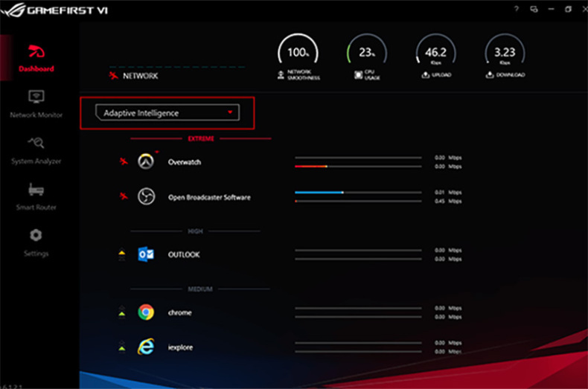This screenshot has height=389, width=588.
Task: Click the Chrome application icon
Action: tap(146, 312)
